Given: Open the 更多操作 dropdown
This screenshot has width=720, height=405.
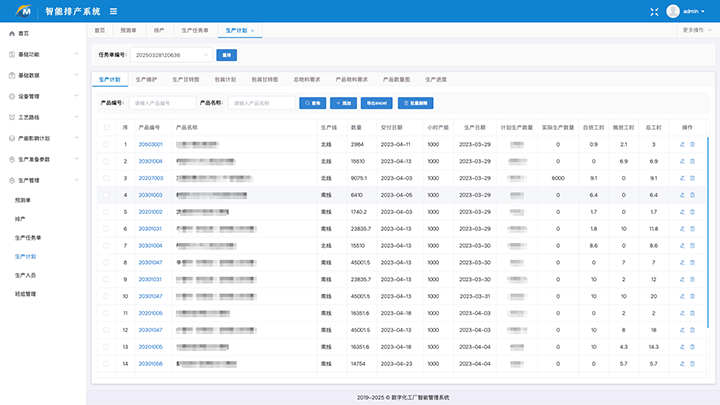Looking at the screenshot, I should (697, 31).
